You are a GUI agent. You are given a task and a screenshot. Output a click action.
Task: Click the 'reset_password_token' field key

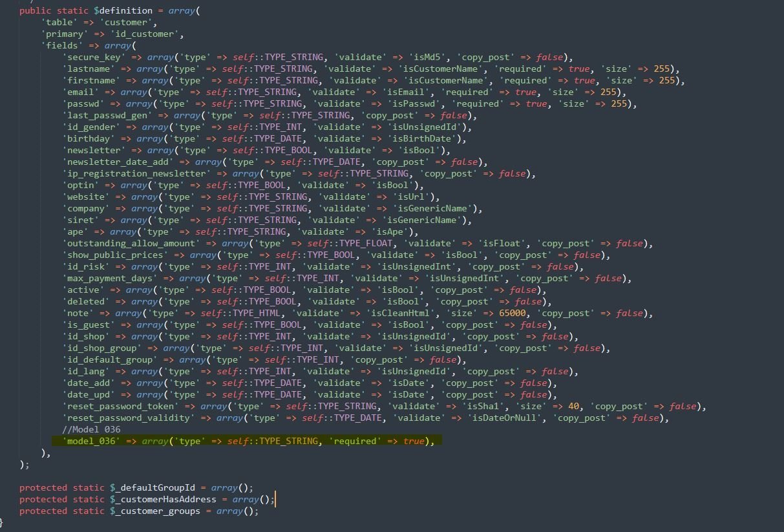120,406
